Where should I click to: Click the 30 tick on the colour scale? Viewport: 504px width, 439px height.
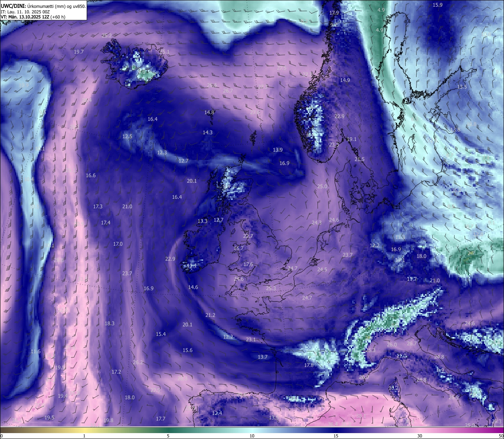click(420, 435)
